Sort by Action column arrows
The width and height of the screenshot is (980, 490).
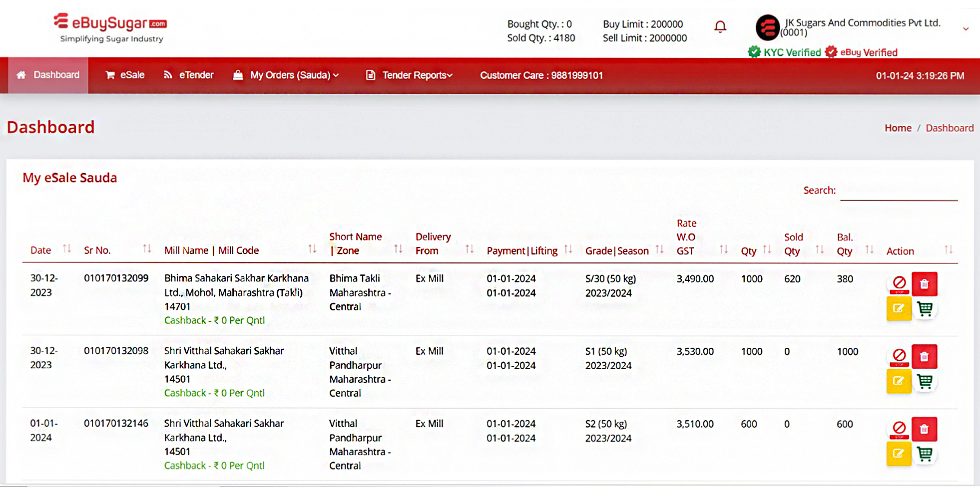[x=949, y=248]
